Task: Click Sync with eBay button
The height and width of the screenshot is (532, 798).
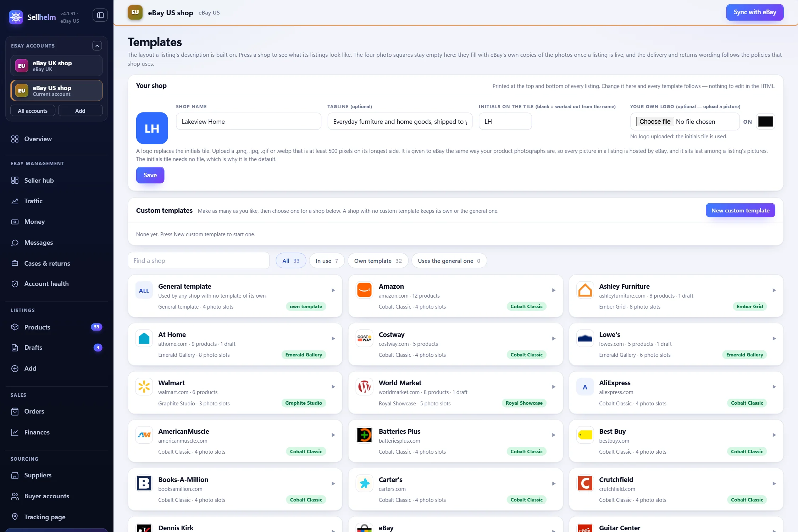Action: click(755, 12)
